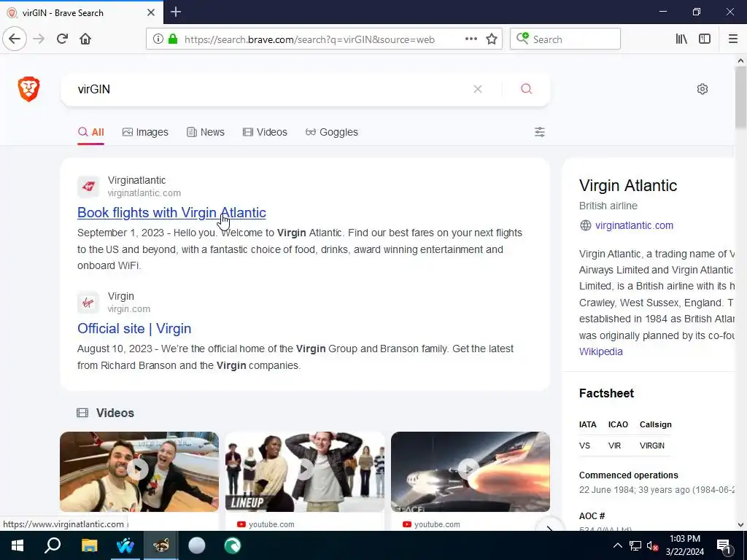Go back to the previous page
The image size is (747, 560).
tap(15, 39)
